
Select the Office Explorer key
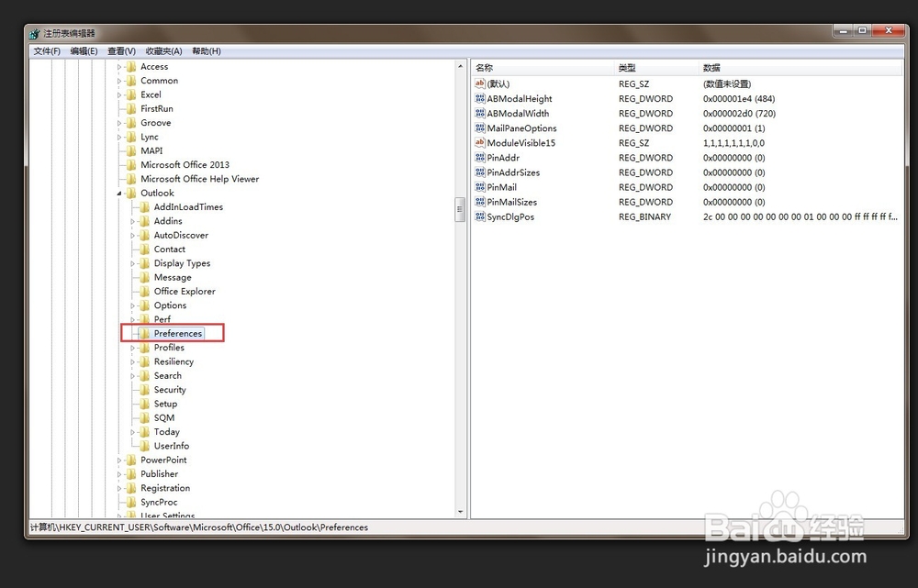[185, 292]
